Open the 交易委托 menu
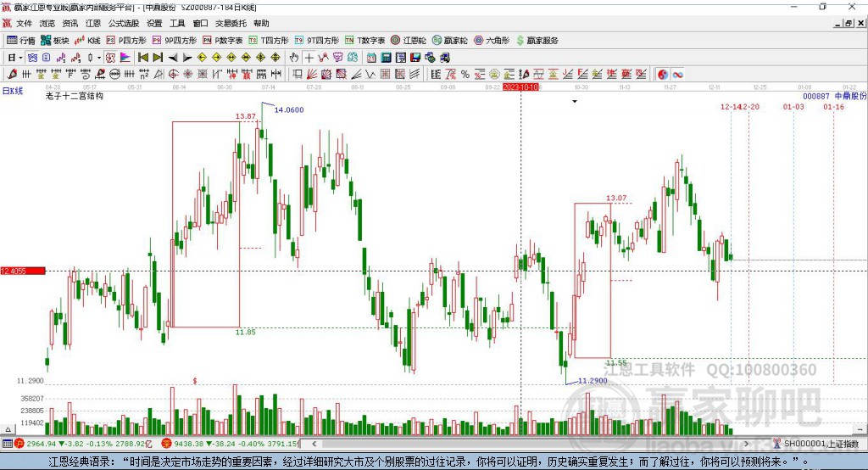868x470 pixels. click(231, 23)
